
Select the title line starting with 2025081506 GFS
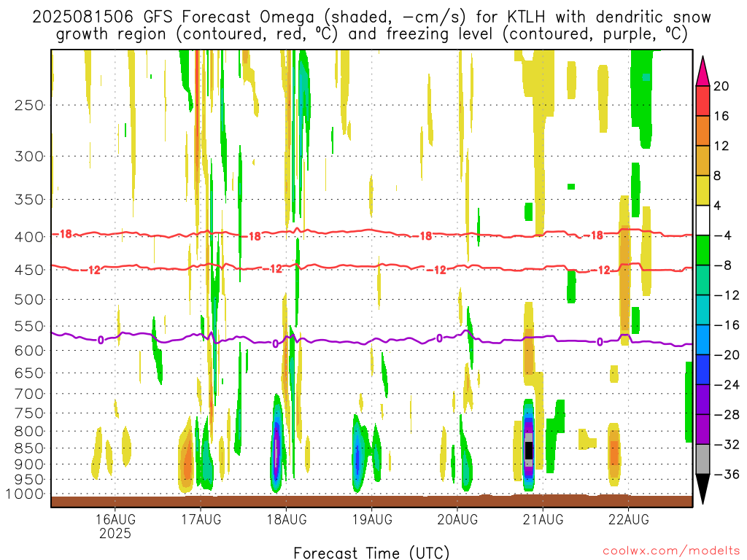tap(371, 17)
